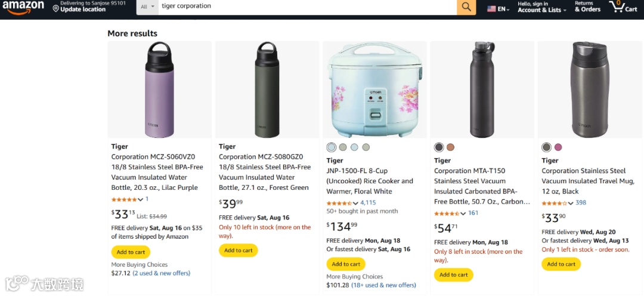Add Lilac Purple bottle to cart

coord(131,252)
